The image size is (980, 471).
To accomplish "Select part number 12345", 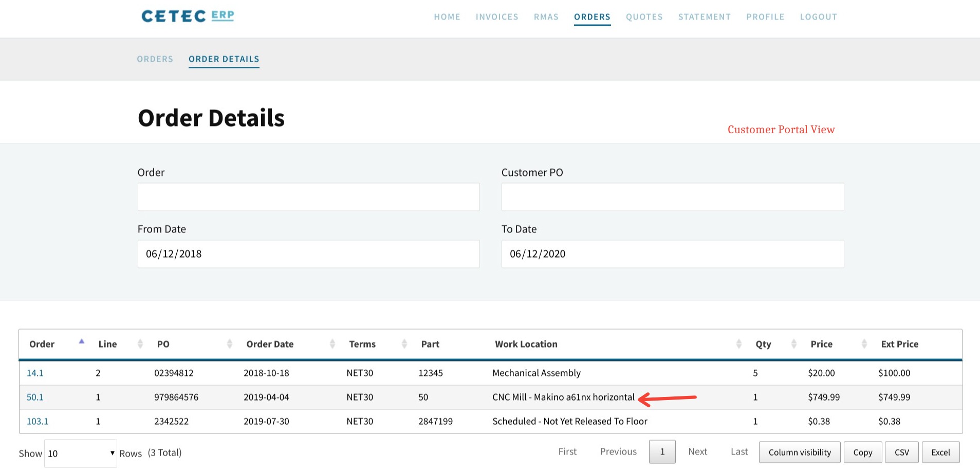I will pyautogui.click(x=431, y=373).
